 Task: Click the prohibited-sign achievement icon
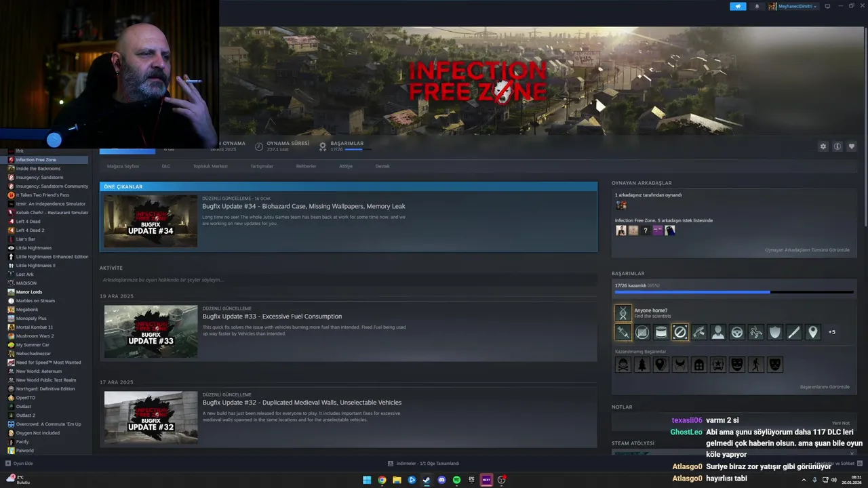pos(680,332)
